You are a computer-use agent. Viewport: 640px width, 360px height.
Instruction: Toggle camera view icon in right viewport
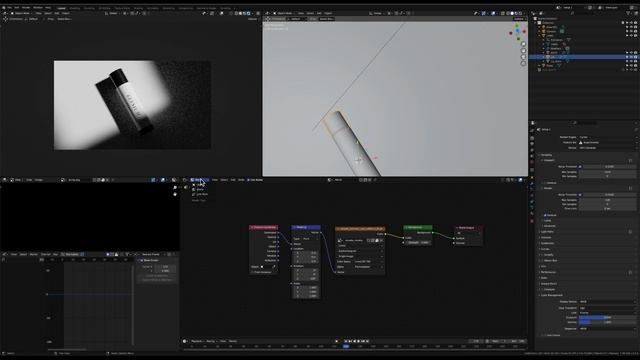[523, 57]
